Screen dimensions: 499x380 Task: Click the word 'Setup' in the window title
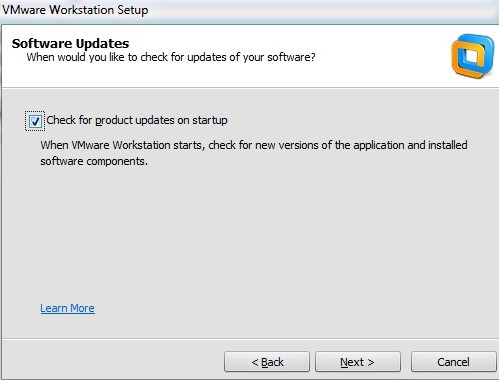[x=132, y=10]
